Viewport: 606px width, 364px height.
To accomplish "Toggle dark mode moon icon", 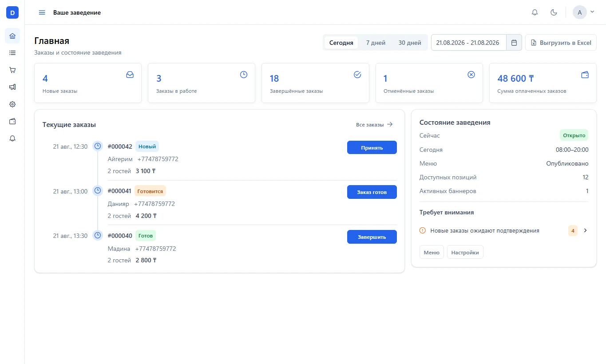I will point(554,12).
